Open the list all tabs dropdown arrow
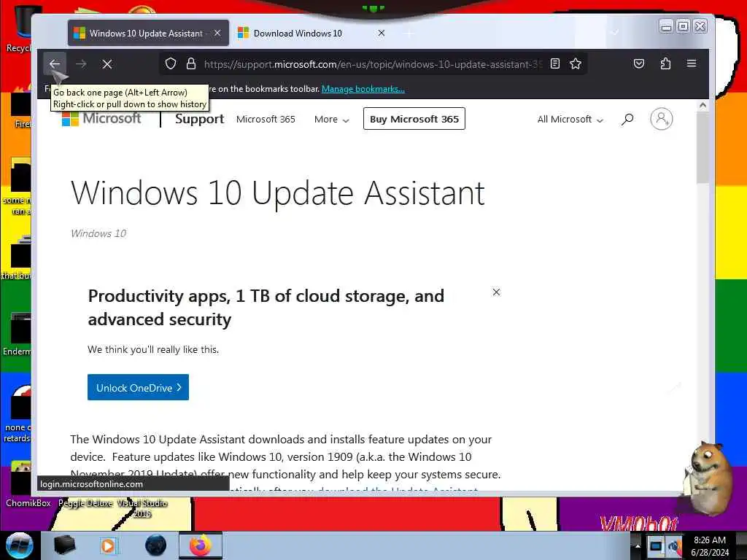Image resolution: width=747 pixels, height=560 pixels. tap(614, 33)
